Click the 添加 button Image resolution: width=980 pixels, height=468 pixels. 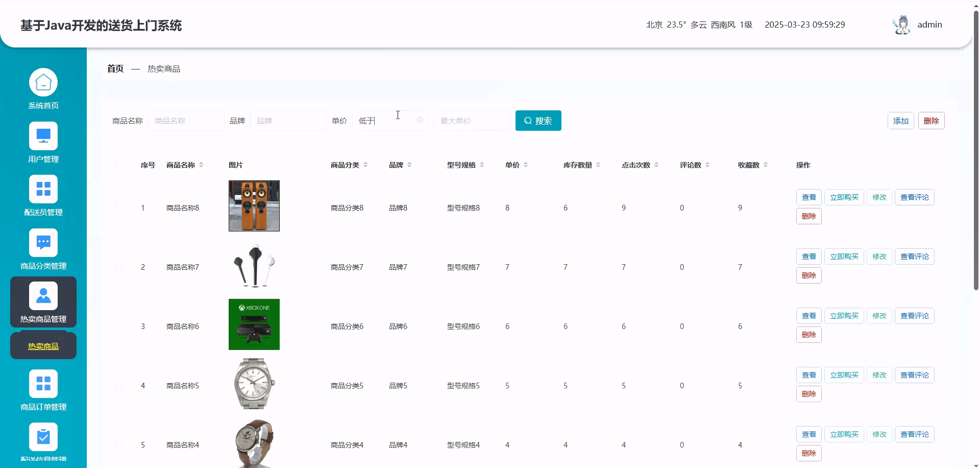click(901, 121)
